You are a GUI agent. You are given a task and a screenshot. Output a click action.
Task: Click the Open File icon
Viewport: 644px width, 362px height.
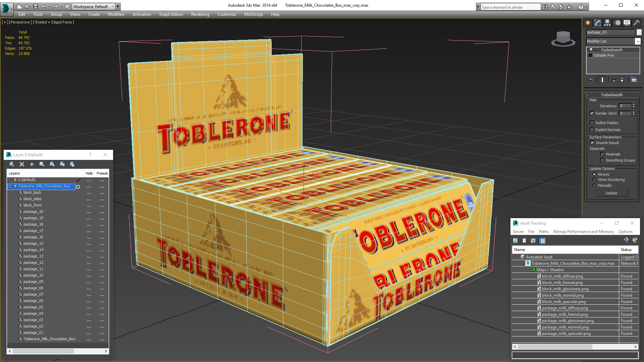click(x=27, y=6)
